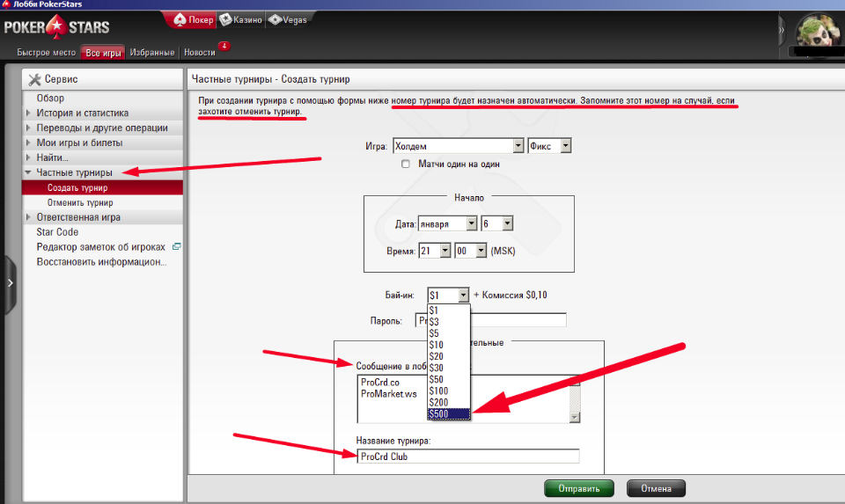Click the PokerStars title bar icon
The height and width of the screenshot is (504, 845).
(6, 4)
